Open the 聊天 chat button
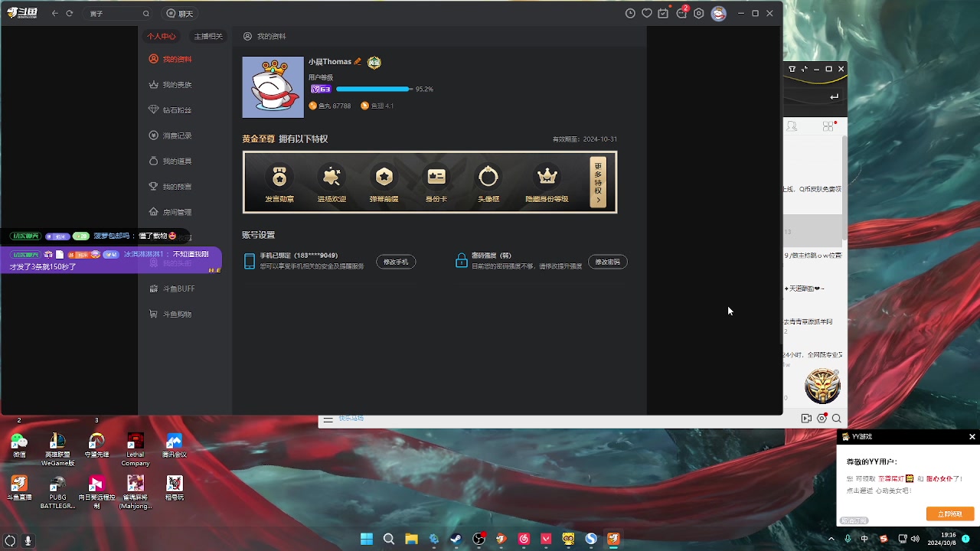Viewport: 980px width, 551px height. click(x=180, y=14)
